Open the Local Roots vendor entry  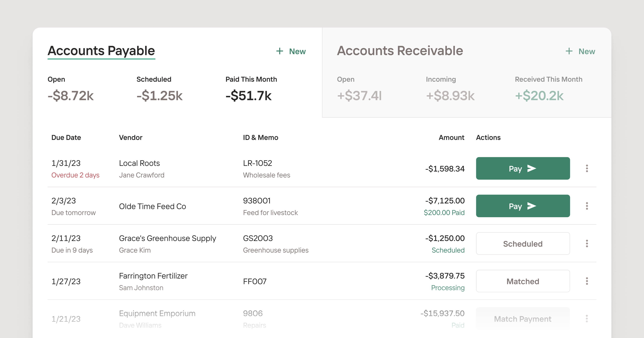(x=139, y=163)
